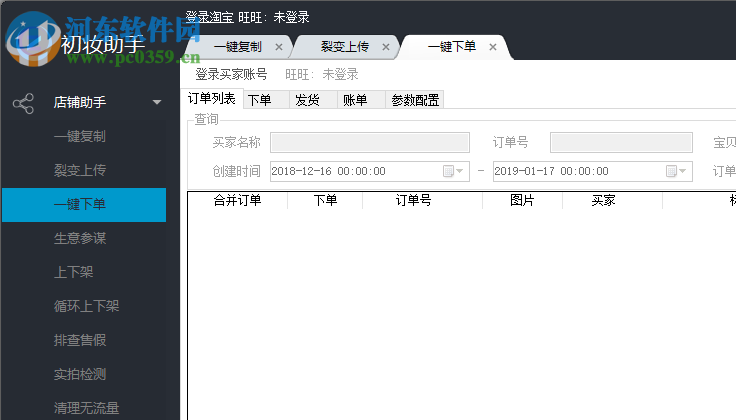Open 上下架 in the sidebar

[74, 272]
